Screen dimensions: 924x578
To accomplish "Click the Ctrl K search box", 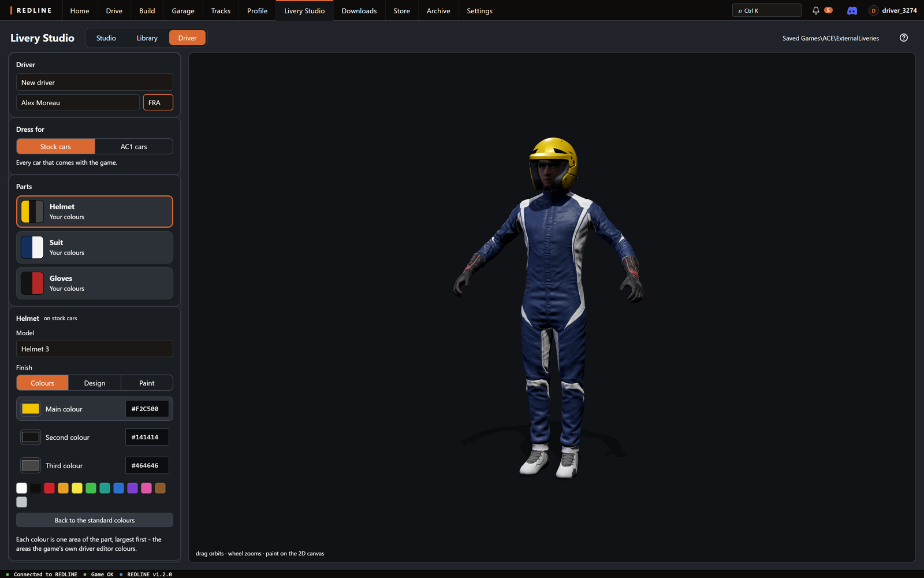I will (767, 10).
